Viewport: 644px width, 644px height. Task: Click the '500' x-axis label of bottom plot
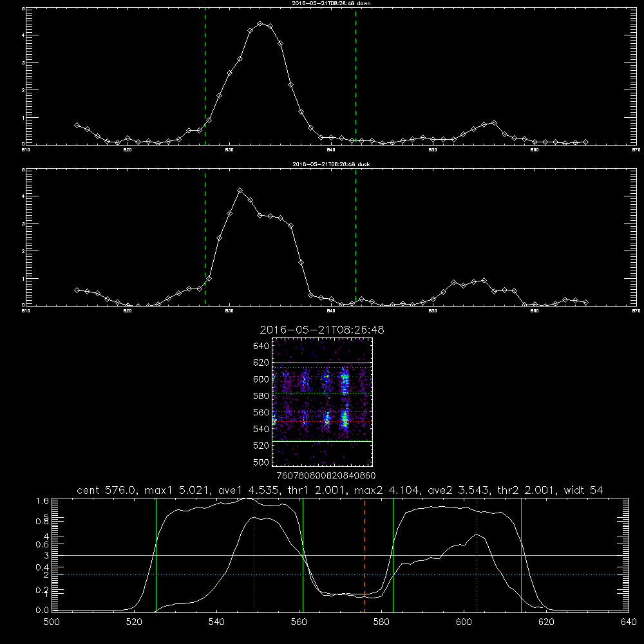pos(52,622)
